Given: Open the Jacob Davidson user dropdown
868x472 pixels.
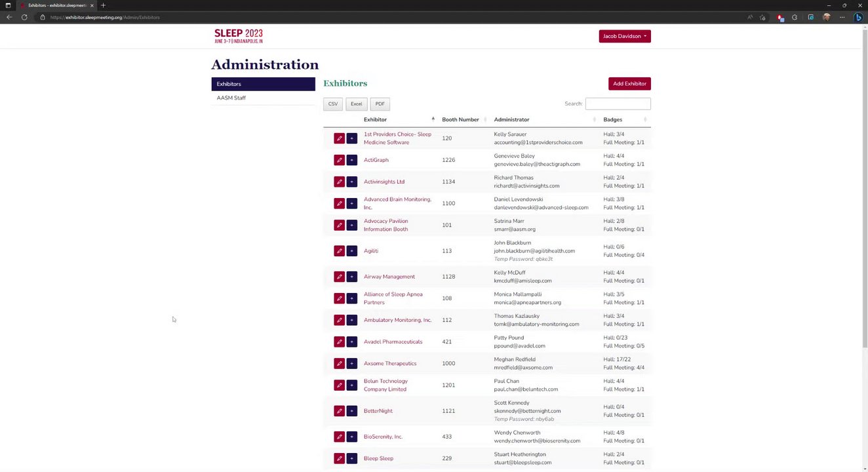Looking at the screenshot, I should [x=624, y=36].
